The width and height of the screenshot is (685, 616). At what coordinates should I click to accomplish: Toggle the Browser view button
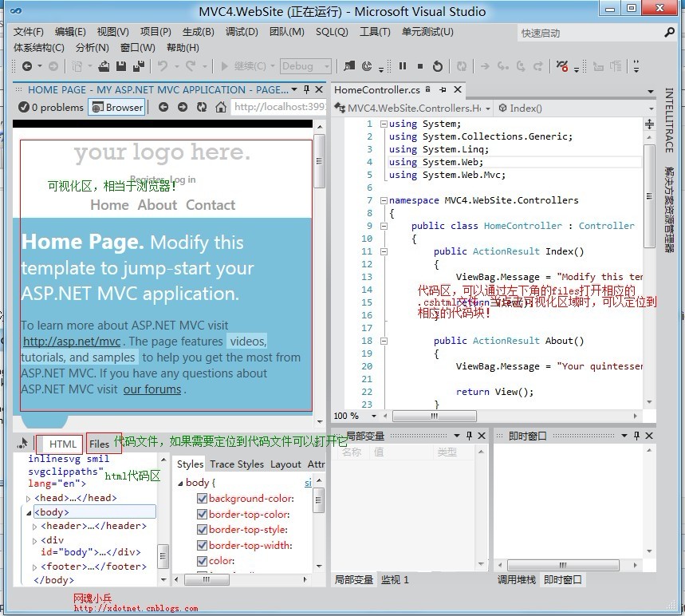(x=117, y=107)
